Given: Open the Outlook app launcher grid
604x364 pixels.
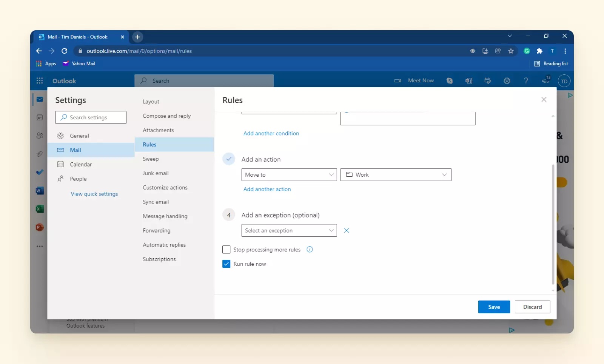Looking at the screenshot, I should pos(40,81).
